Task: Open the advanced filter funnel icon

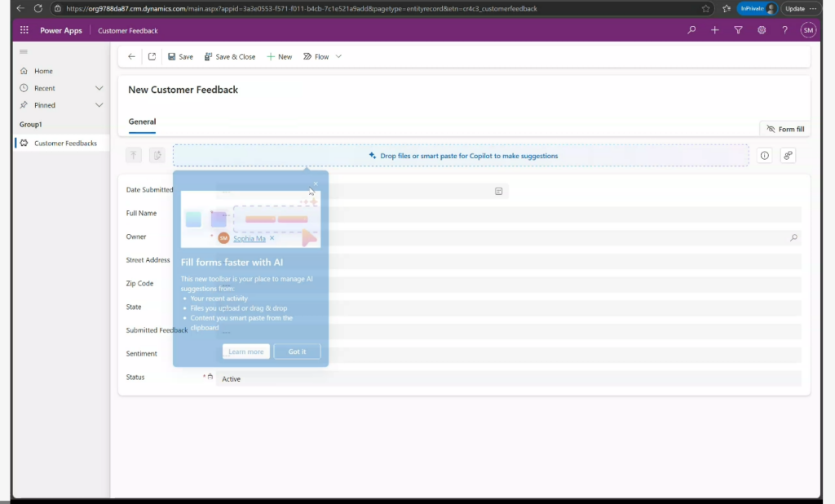Action: click(x=738, y=30)
